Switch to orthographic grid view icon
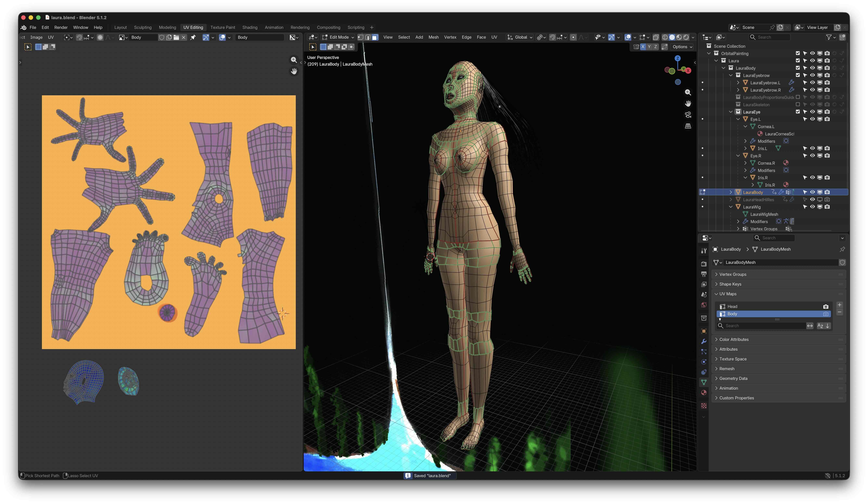 688,126
